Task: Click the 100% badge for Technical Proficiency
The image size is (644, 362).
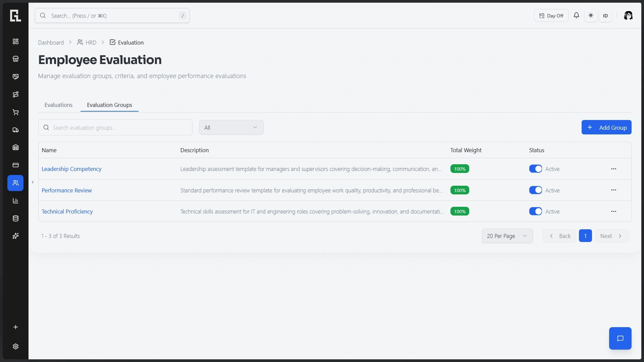Action: pos(460,211)
